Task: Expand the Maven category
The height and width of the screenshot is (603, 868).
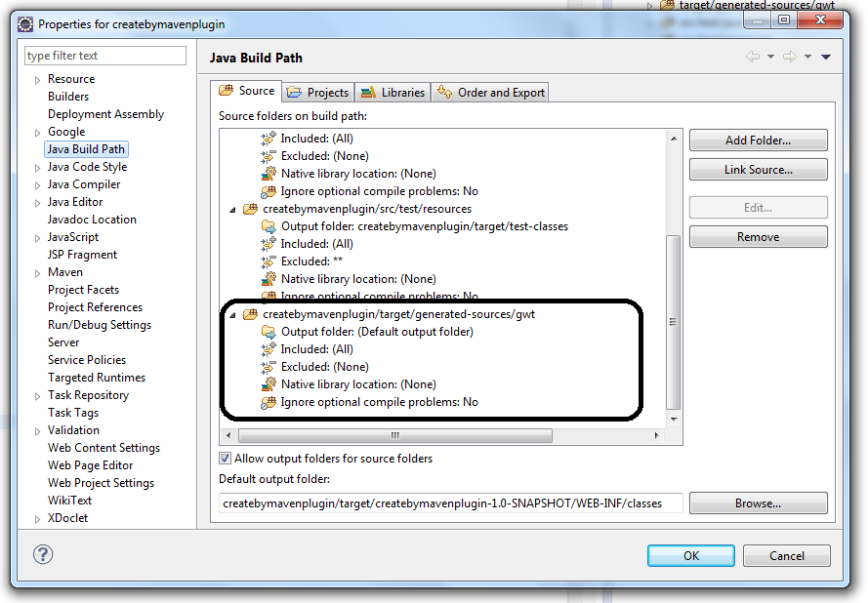Action: tap(37, 273)
